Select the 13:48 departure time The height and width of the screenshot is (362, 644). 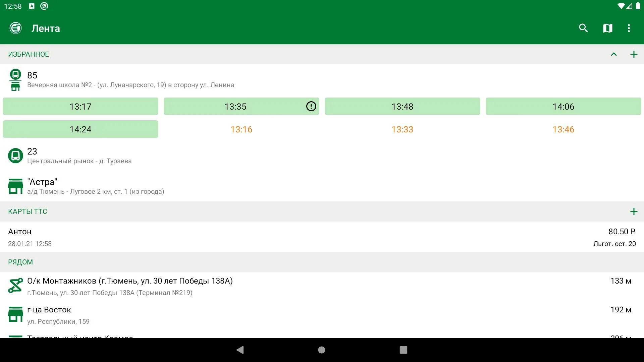402,106
